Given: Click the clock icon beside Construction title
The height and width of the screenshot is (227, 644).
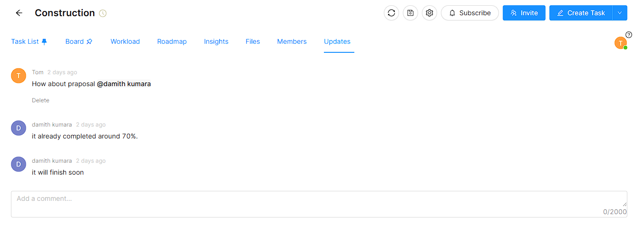Looking at the screenshot, I should point(103,13).
